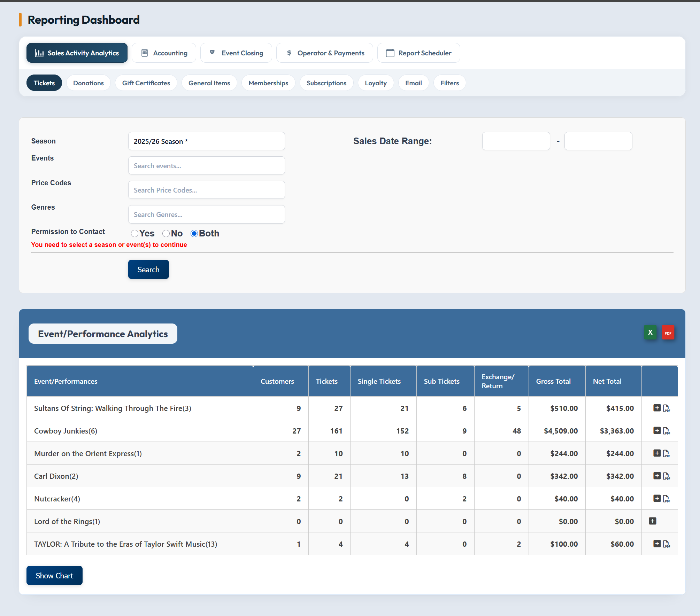The image size is (700, 616).
Task: Click Cowboy Junkies(6) event name
Action: tap(66, 431)
